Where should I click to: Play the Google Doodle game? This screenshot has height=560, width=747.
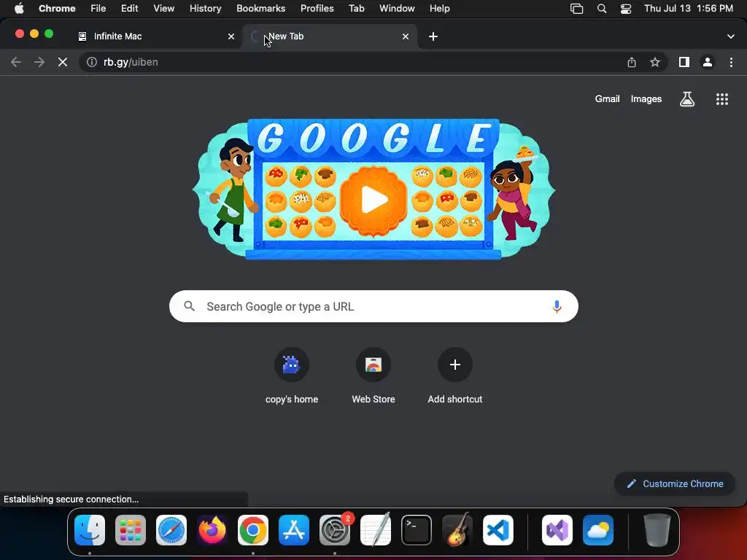[373, 200]
